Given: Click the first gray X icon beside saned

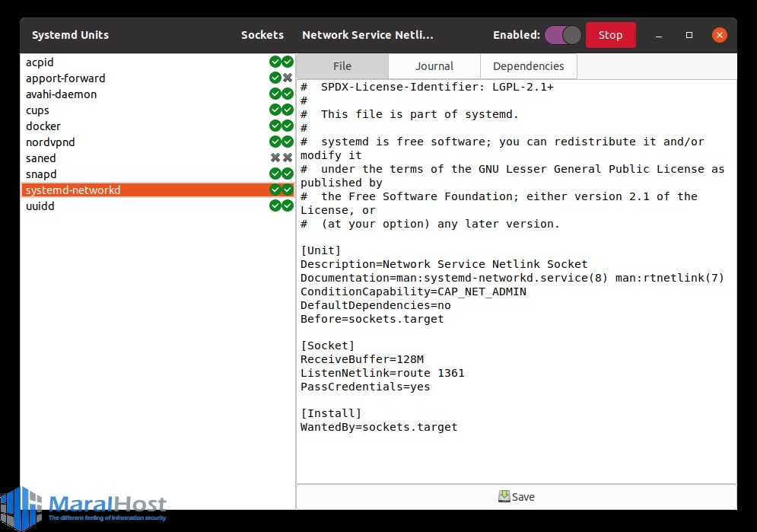Looking at the screenshot, I should [x=275, y=158].
